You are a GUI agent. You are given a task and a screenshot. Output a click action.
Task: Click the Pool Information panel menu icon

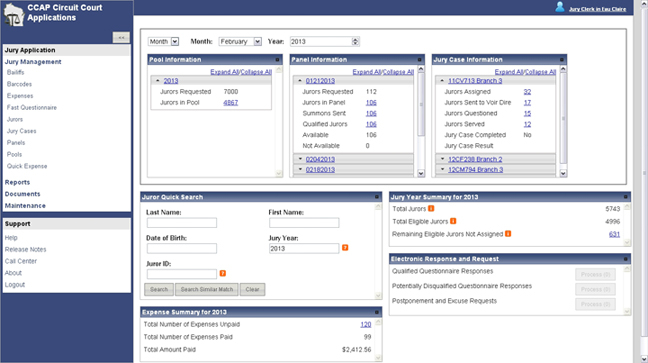click(277, 60)
